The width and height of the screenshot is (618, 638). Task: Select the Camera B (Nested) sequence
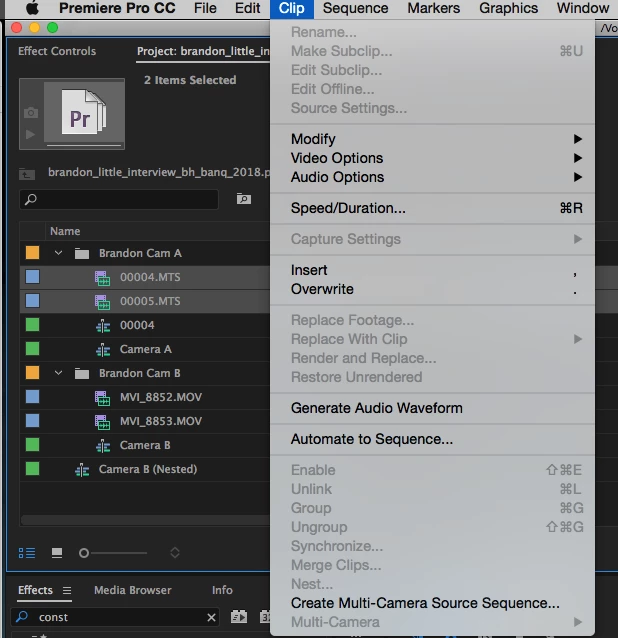(148, 469)
